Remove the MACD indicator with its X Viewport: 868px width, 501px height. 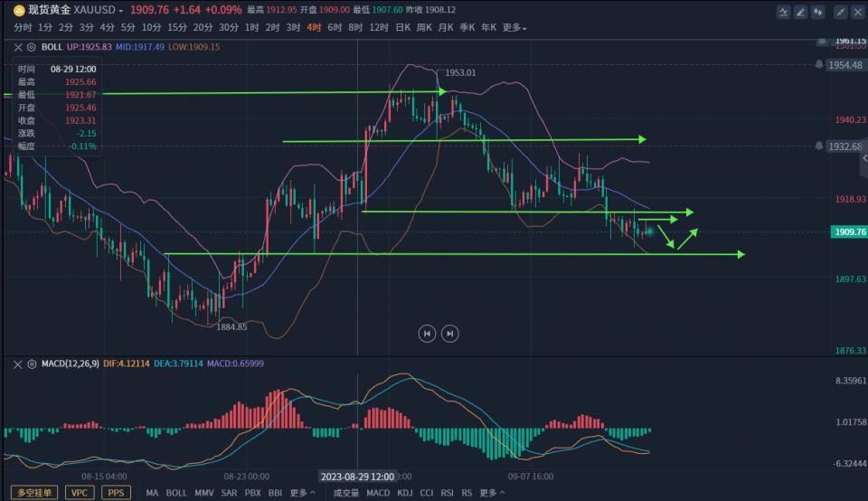point(18,364)
